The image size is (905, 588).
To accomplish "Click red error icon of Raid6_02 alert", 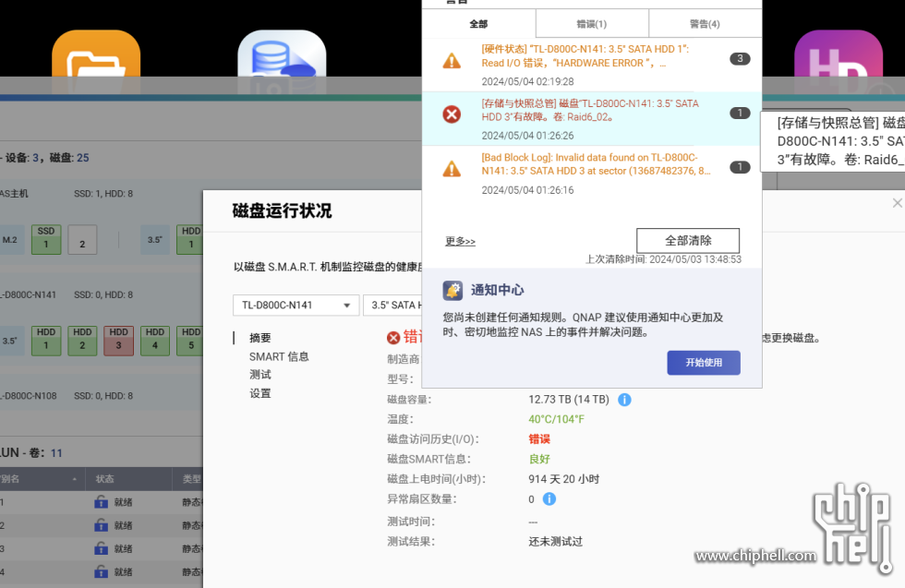I will pyautogui.click(x=452, y=114).
